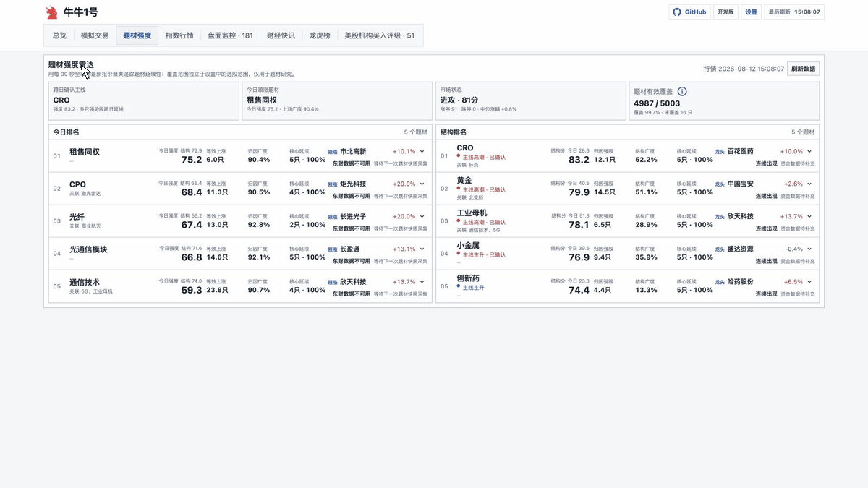868x488 pixels.
Task: Click today strength value 59.3
Action: [192, 290]
